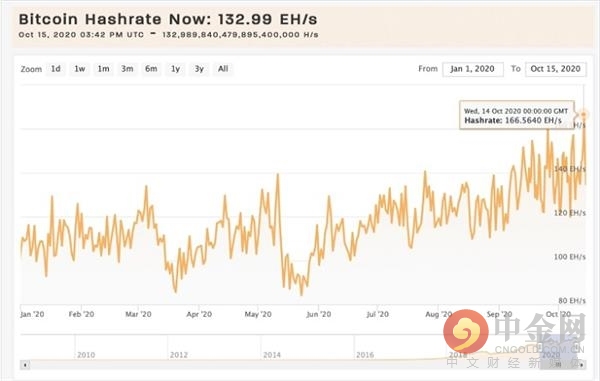Show All hashrate history
The height and width of the screenshot is (381, 600).
(223, 69)
